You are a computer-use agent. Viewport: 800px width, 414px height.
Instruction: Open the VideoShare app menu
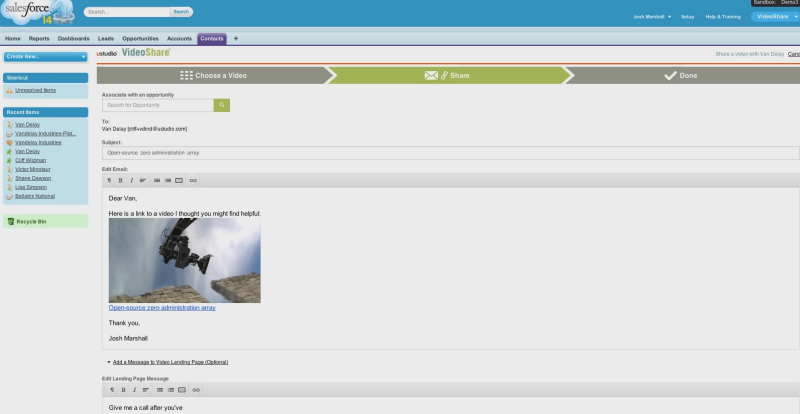click(x=776, y=17)
